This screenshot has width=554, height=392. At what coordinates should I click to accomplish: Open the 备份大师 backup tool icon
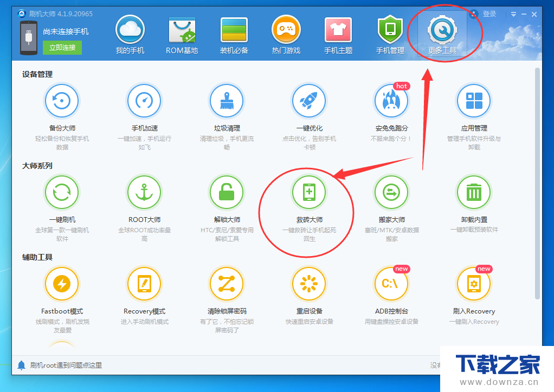coord(62,101)
